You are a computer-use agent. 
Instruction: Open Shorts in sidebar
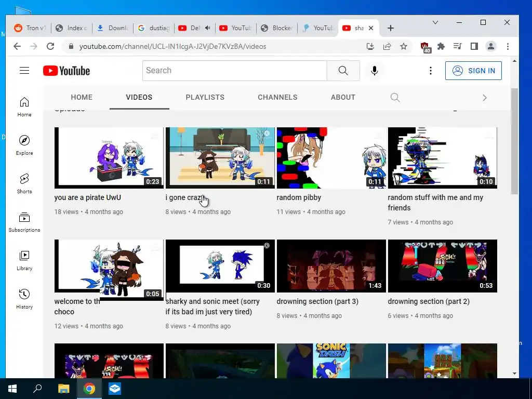pyautogui.click(x=24, y=183)
